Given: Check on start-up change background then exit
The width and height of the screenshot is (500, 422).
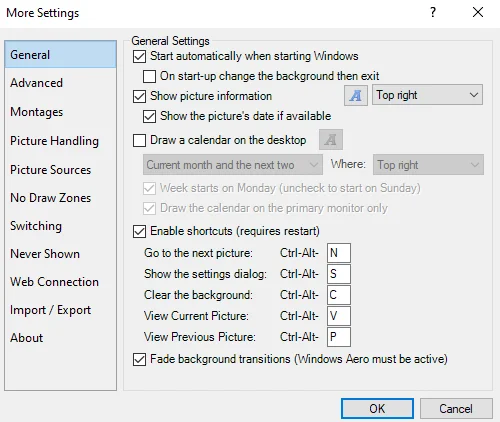Looking at the screenshot, I should coord(149,76).
